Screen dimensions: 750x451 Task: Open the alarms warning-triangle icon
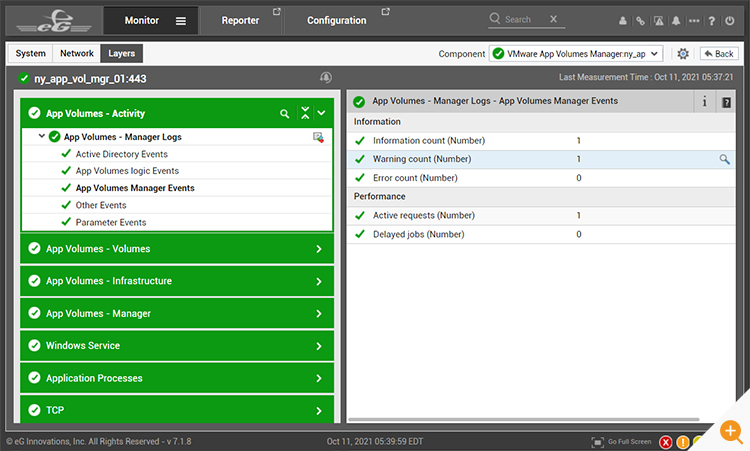coord(659,21)
